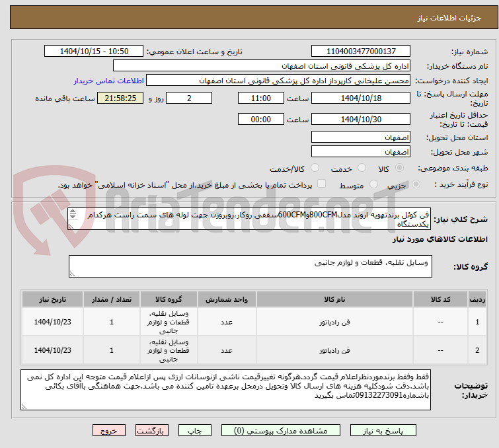Click the بازگشت back button

click(x=152, y=431)
